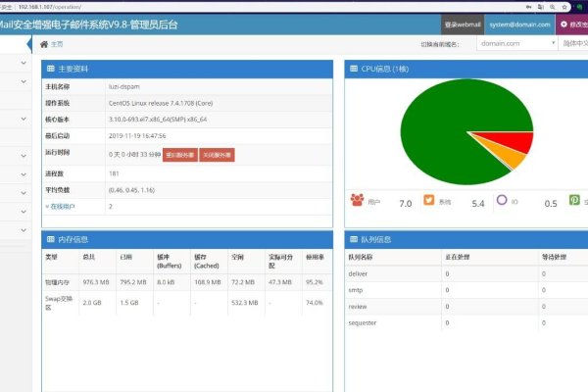Click the red slice of CPU pie chart
Screen dimensions: 588x392
[x=515, y=141]
